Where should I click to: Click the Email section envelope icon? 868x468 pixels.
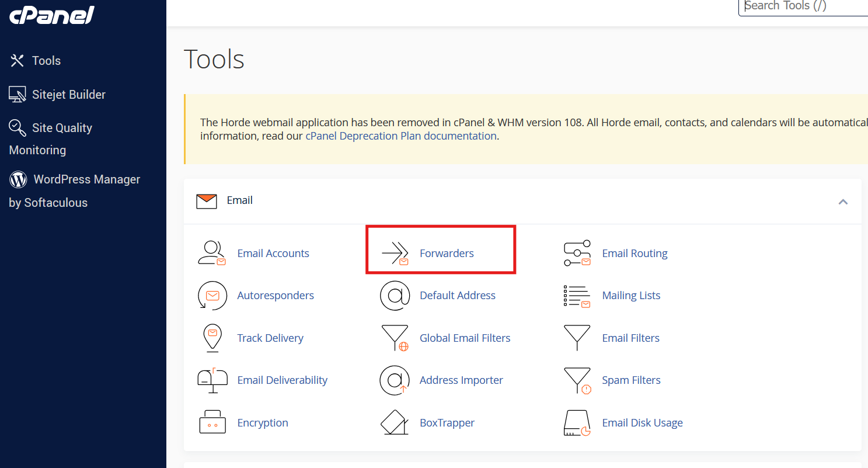point(207,201)
